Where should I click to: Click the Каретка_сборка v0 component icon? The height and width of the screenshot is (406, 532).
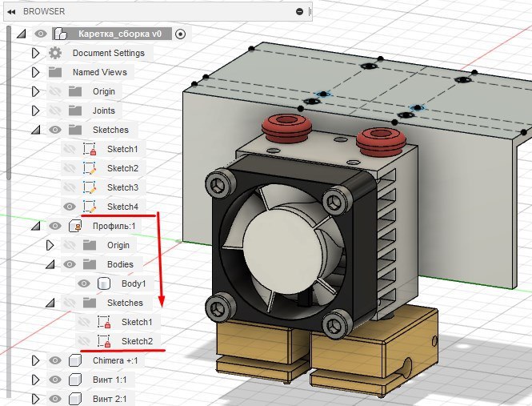61,34
